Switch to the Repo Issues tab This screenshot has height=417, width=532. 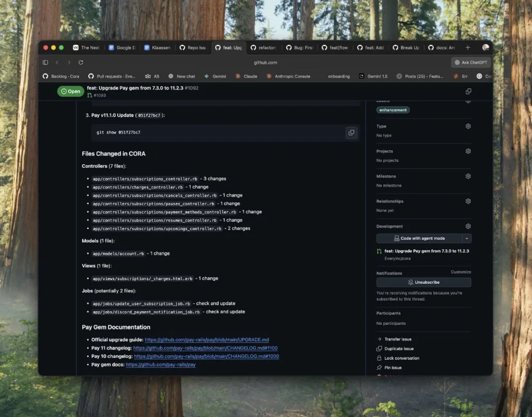point(193,47)
